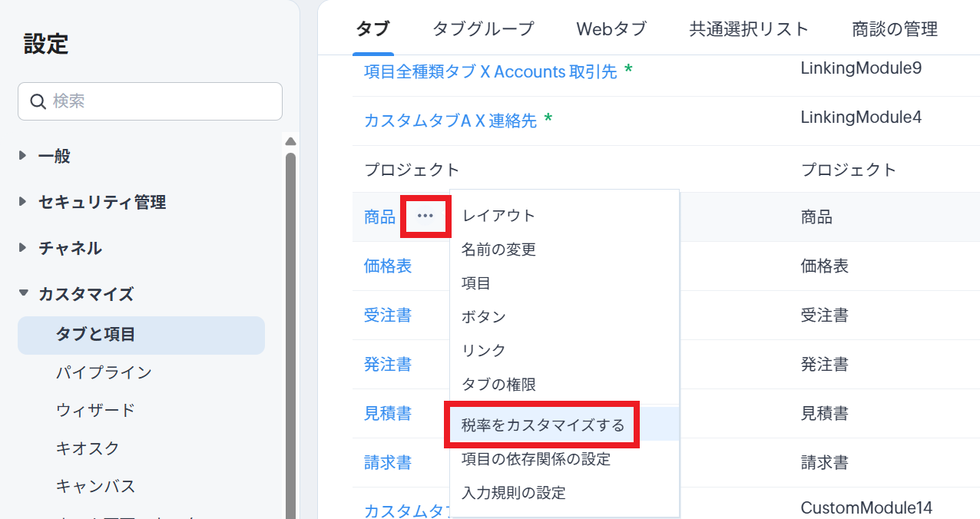Click the 検索 settings search field
Viewport: 980px width, 519px height.
(x=161, y=101)
